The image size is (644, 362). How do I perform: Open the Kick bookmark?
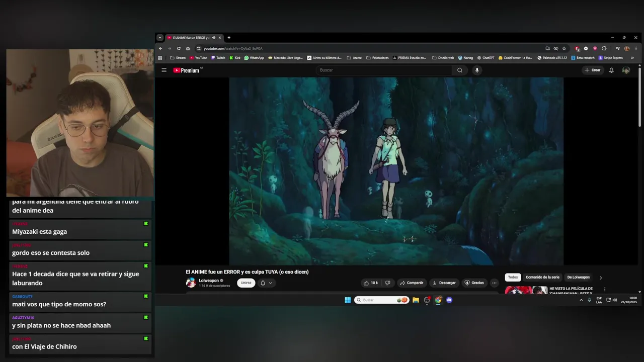(235, 58)
